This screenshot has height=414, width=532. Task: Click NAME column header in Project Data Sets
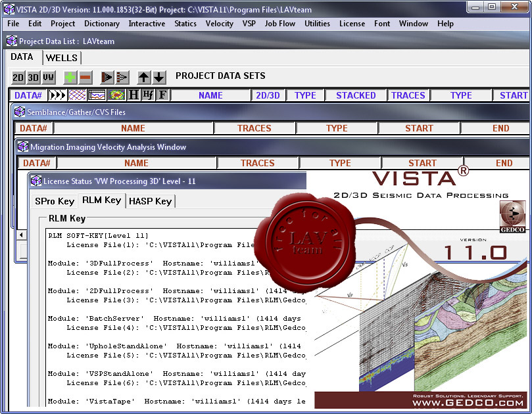(x=210, y=95)
